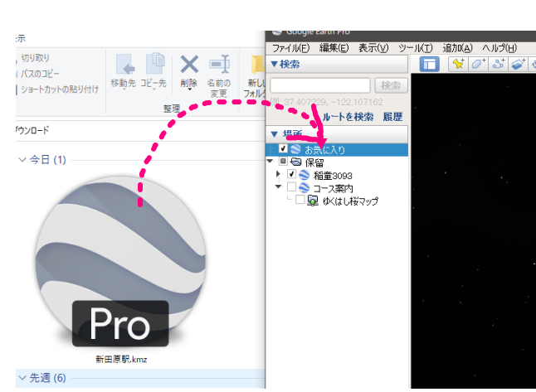Screen dimensions: 536x392
Task: Open the ファイル(F) menu
Action: (x=291, y=48)
